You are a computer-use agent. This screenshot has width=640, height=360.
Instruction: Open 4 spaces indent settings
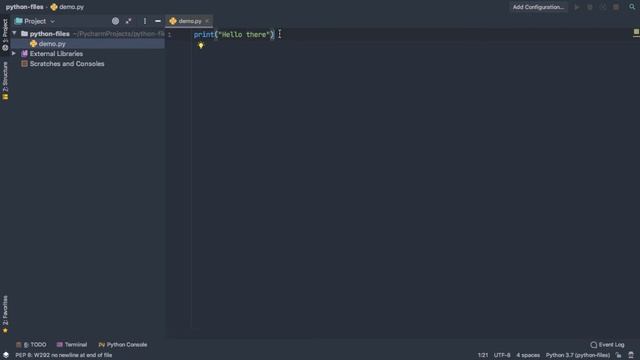coord(528,355)
